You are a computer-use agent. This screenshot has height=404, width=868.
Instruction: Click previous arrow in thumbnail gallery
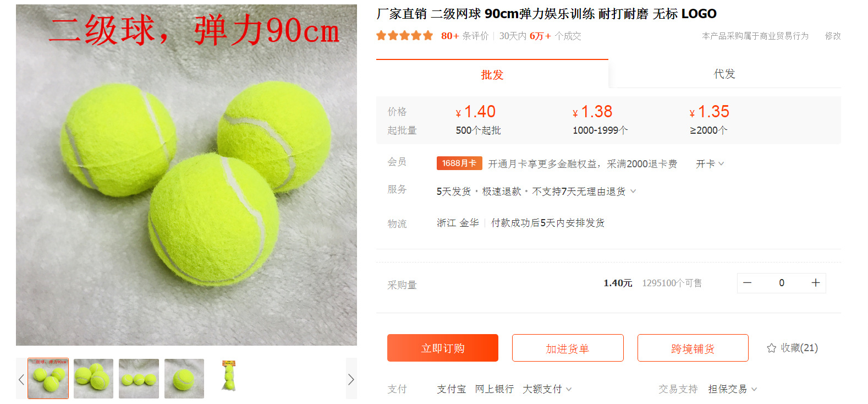coord(21,379)
